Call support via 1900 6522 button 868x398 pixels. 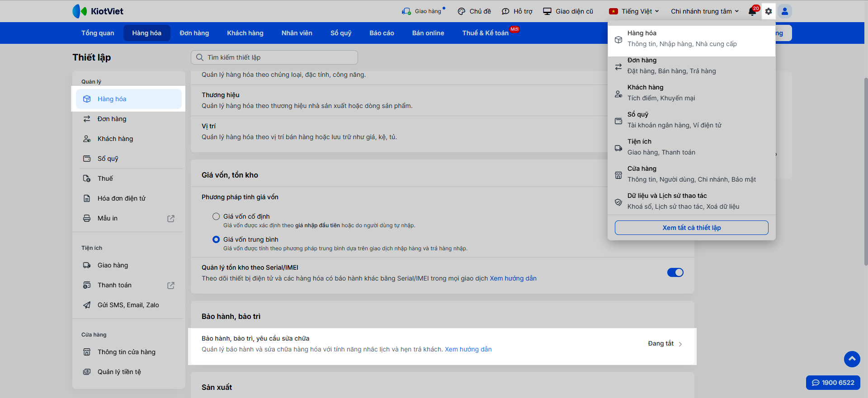point(833,383)
